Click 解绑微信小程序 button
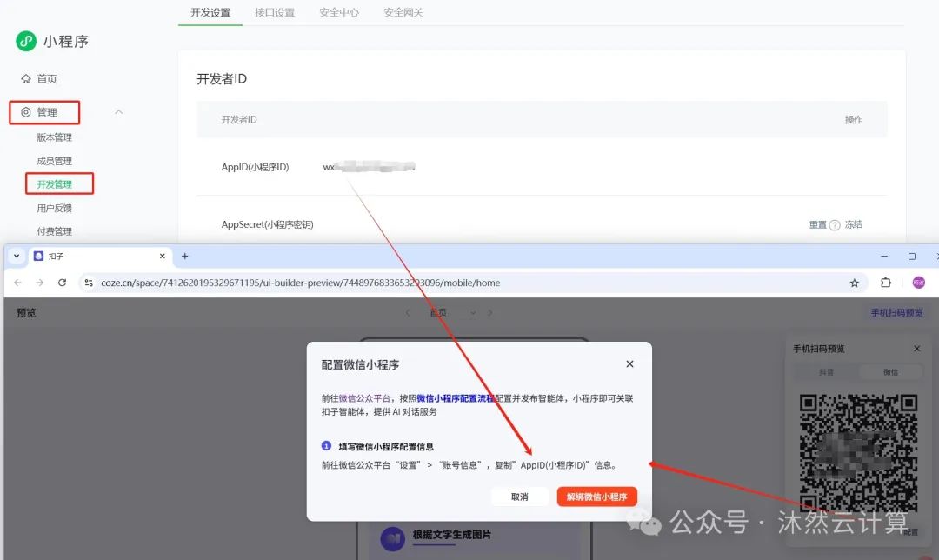Screen dimensions: 939x560 pyautogui.click(x=596, y=497)
